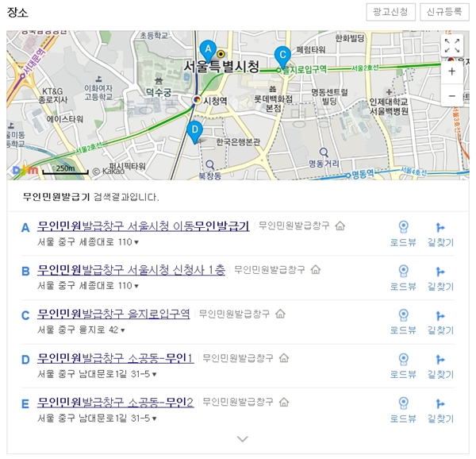Open 무인민원발급창구 서울시청 신청사 1층 link
Viewport: 476px width, 459px height.
tap(132, 270)
